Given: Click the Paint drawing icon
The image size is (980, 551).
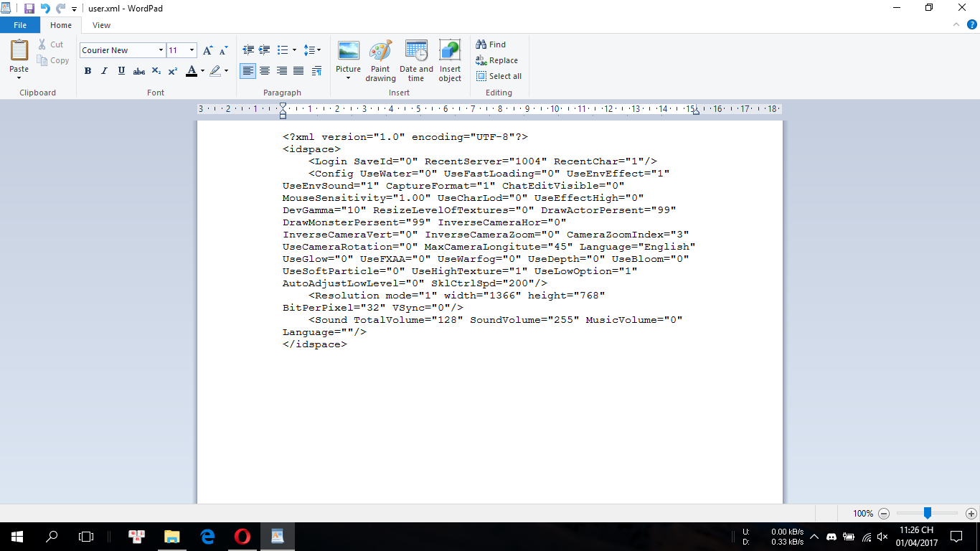Looking at the screenshot, I should [380, 60].
